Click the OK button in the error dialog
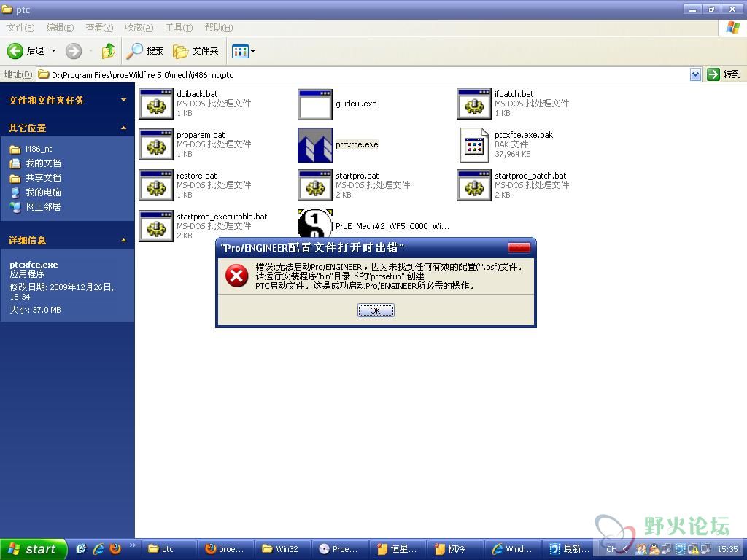Image resolution: width=747 pixels, height=560 pixels. click(376, 311)
